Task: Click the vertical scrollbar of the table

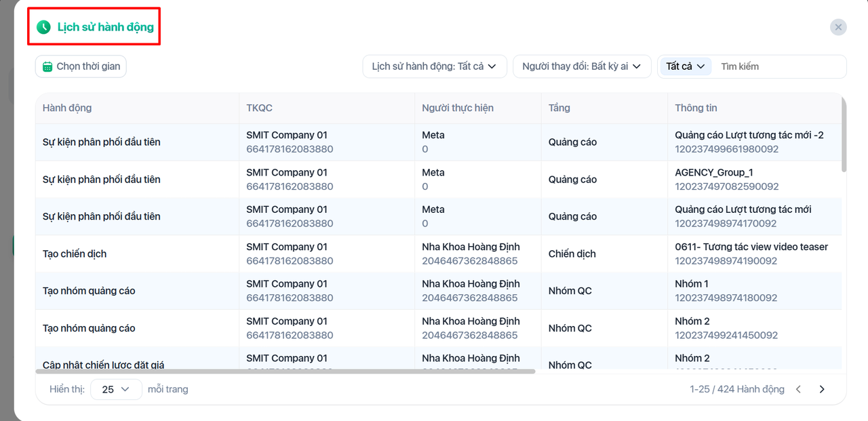Action: pos(844,134)
